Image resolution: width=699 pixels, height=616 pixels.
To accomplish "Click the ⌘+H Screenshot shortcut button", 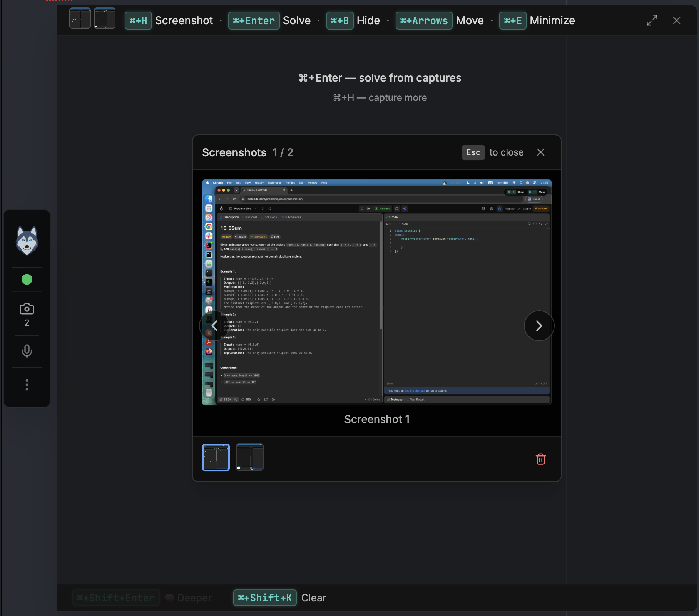I will [x=169, y=21].
